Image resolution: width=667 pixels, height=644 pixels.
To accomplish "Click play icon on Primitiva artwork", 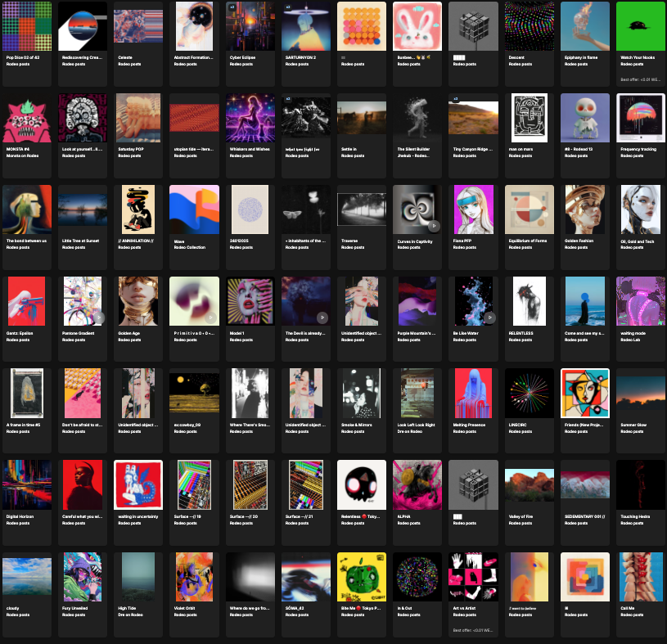I will point(210,317).
